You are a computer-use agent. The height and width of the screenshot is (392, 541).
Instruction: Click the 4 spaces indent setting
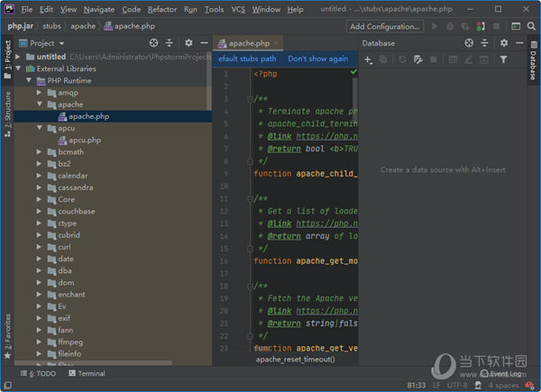503,385
